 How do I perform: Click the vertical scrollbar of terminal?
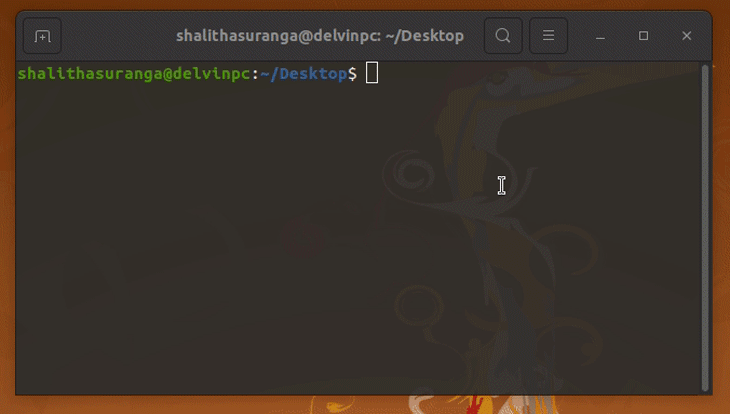click(705, 228)
